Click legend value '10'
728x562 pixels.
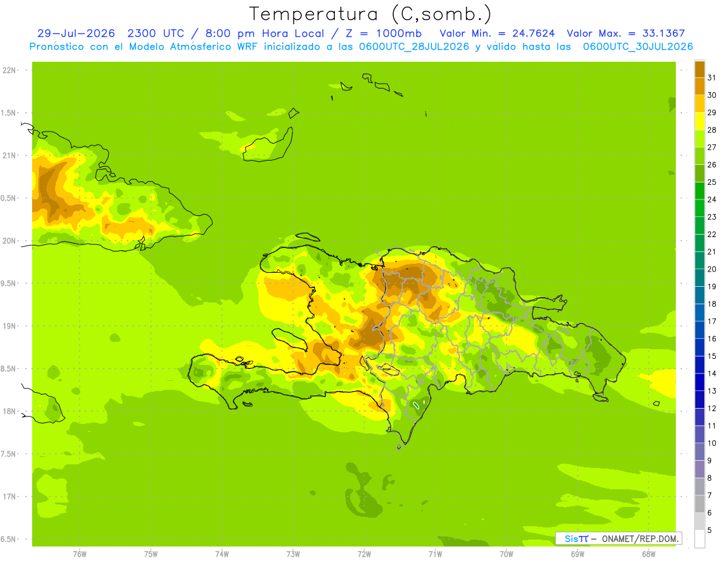pyautogui.click(x=712, y=443)
